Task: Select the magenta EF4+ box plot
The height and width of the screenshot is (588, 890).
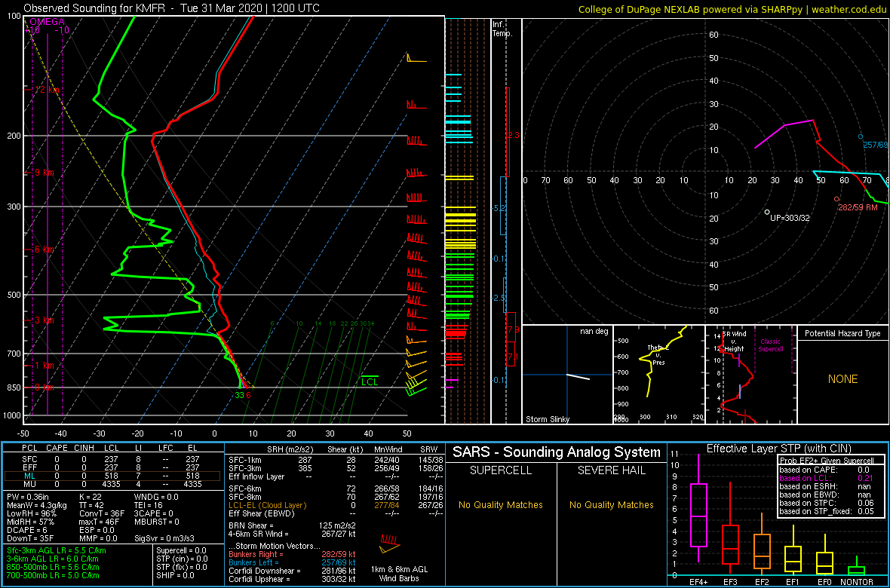Action: (x=698, y=509)
